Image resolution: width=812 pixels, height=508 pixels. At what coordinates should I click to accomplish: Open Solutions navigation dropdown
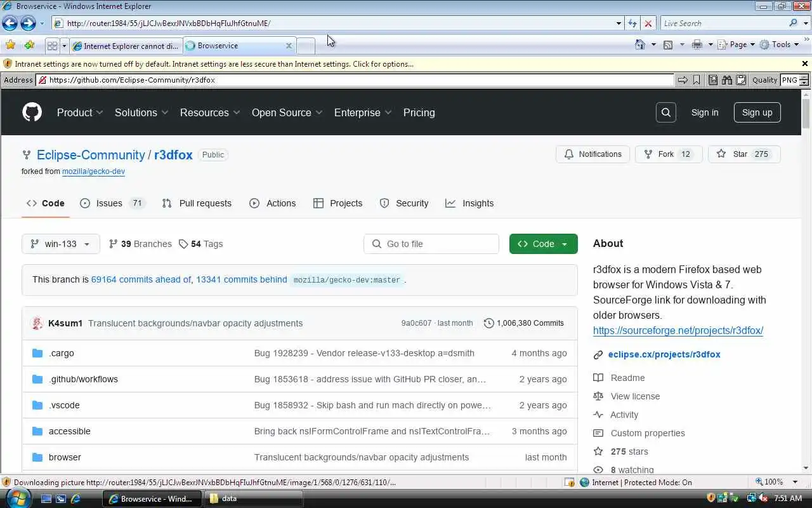(141, 112)
